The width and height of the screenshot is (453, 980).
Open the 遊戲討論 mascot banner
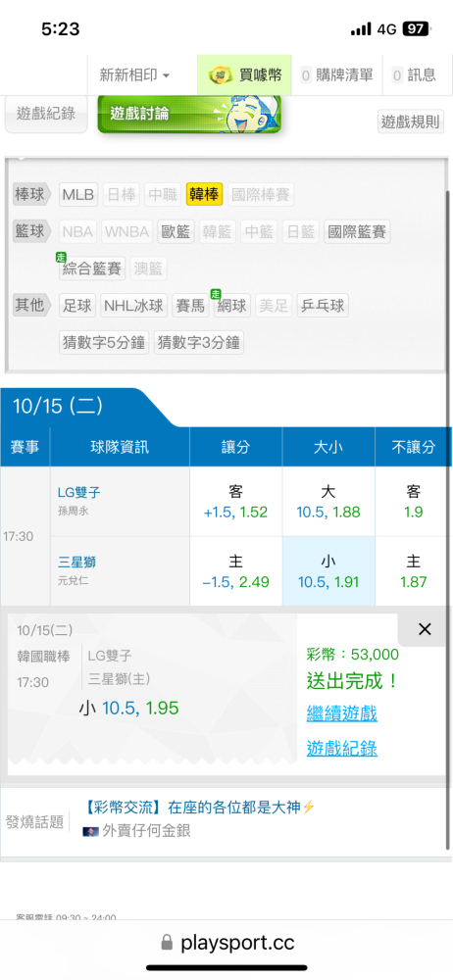coord(189,113)
